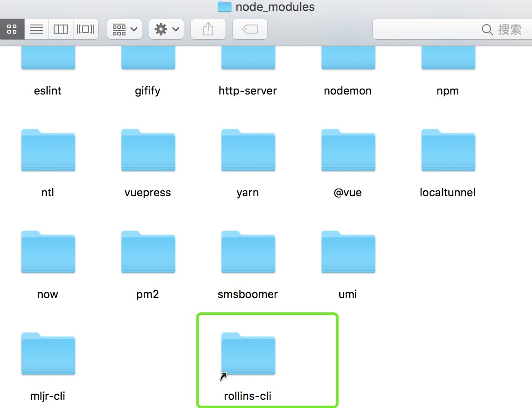Viewport: 532px width, 408px height.
Task: Click the nodemon folder name
Action: [348, 90]
